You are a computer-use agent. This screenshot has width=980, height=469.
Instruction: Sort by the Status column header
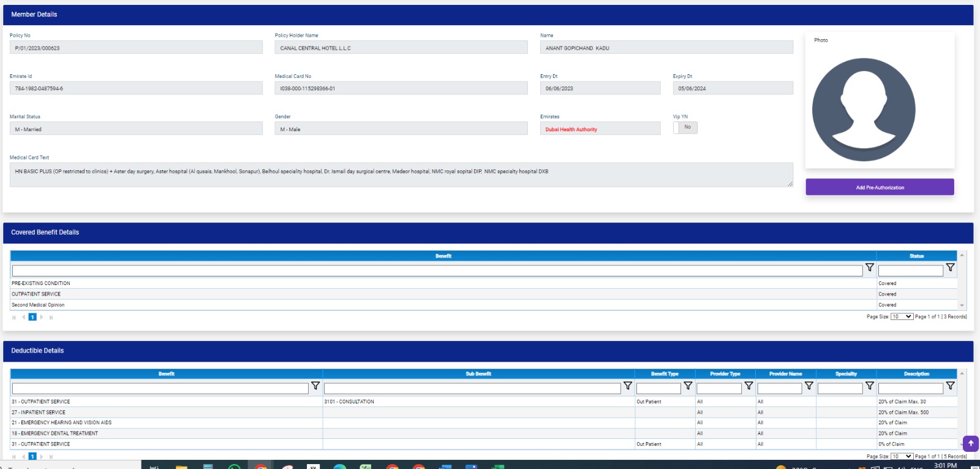pos(916,256)
